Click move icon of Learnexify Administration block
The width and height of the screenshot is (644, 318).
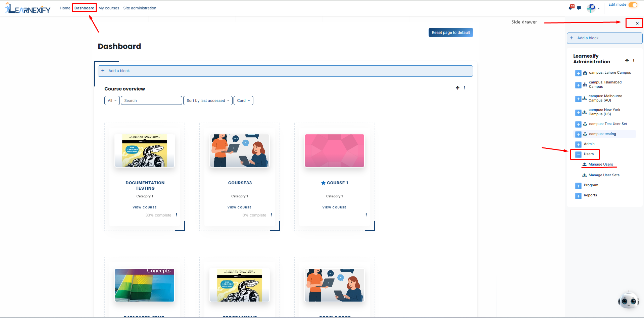point(627,61)
